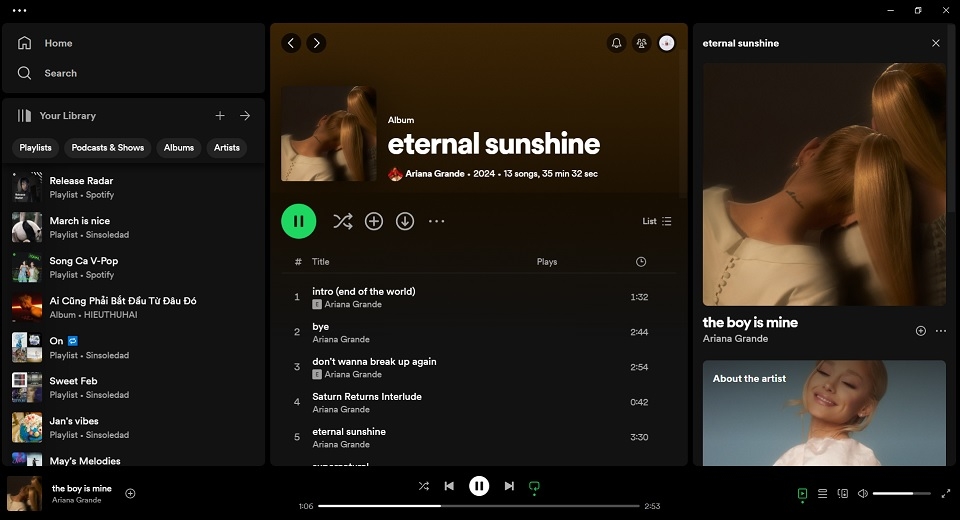Open album Ai Cũng Phải Bắt Đầu Từ Đâu Đó
This screenshot has height=520, width=960.
click(133, 307)
